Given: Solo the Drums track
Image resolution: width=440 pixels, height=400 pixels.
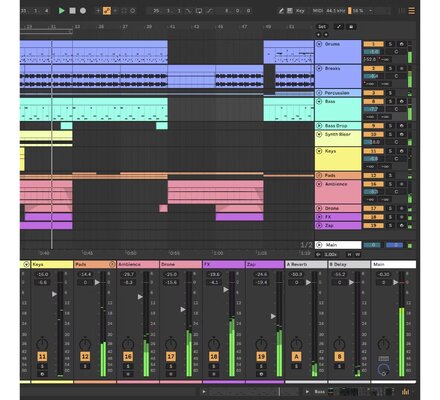Looking at the screenshot, I should click(x=390, y=44).
